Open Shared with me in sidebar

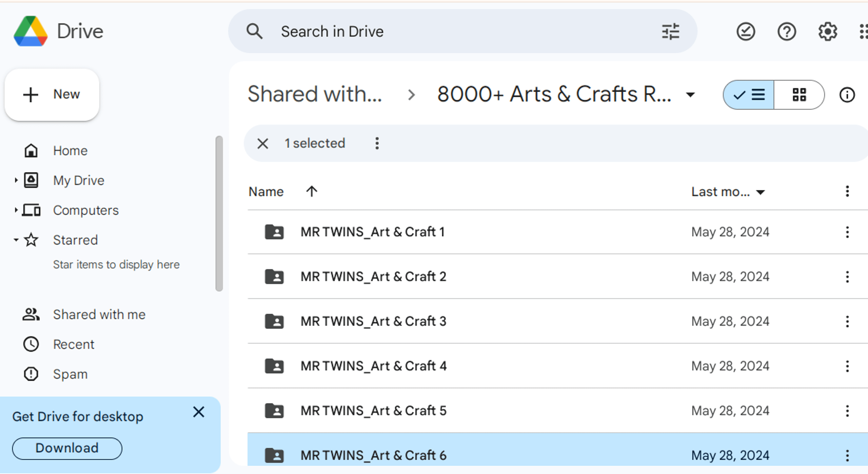pos(99,315)
